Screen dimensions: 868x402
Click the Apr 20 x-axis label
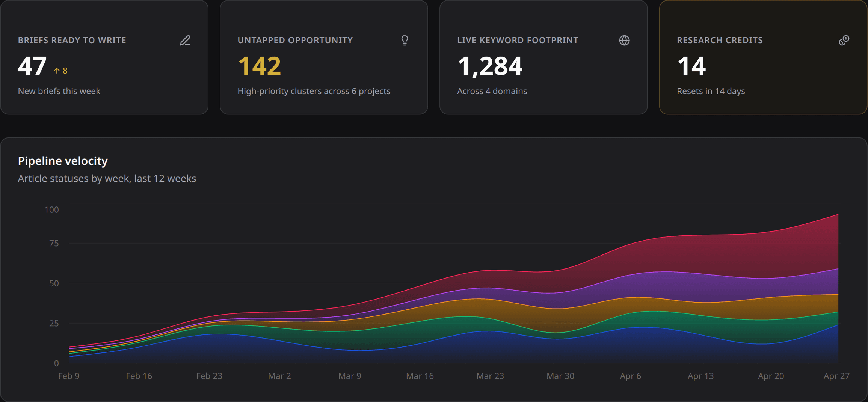click(x=771, y=376)
